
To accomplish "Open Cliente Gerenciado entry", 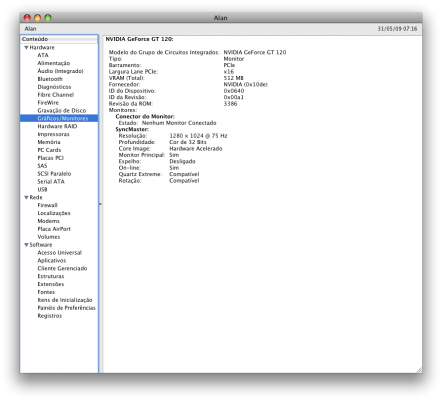I will pyautogui.click(x=62, y=269).
